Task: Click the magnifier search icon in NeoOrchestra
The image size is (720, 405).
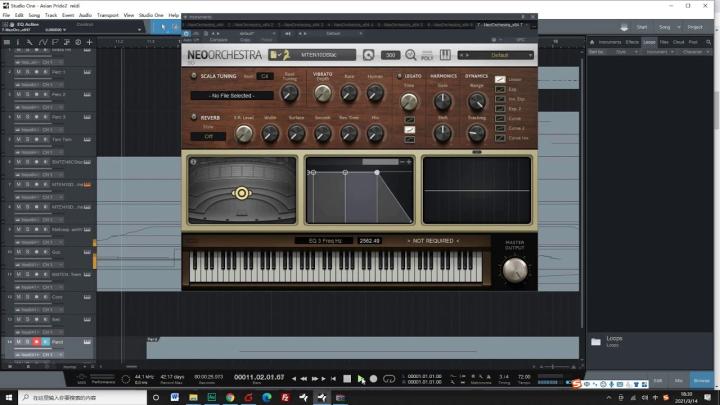Action: (x=411, y=55)
